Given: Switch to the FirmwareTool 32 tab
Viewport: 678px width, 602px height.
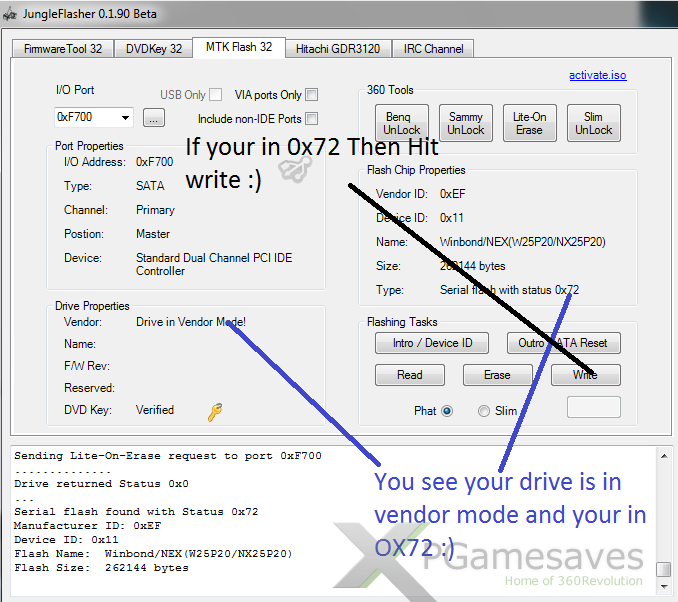Looking at the screenshot, I should (61, 48).
